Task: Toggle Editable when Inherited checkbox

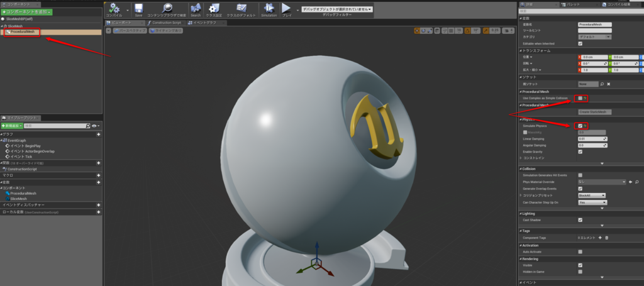Action: (580, 43)
